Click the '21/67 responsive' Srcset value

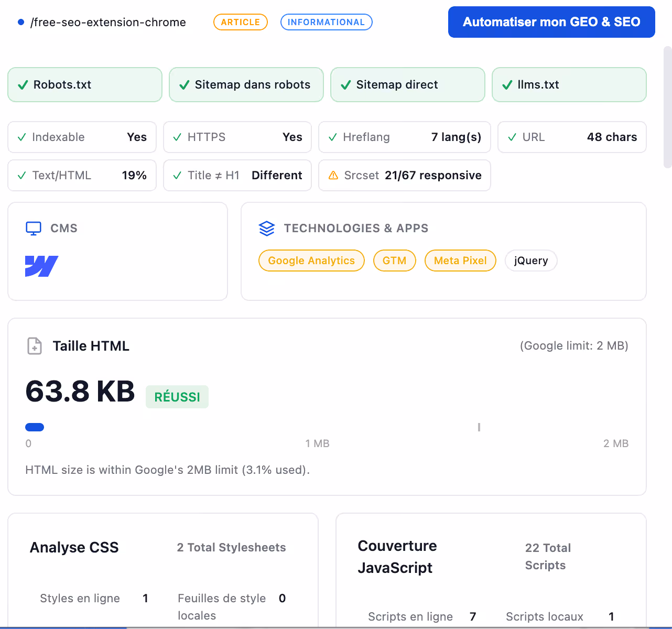433,176
